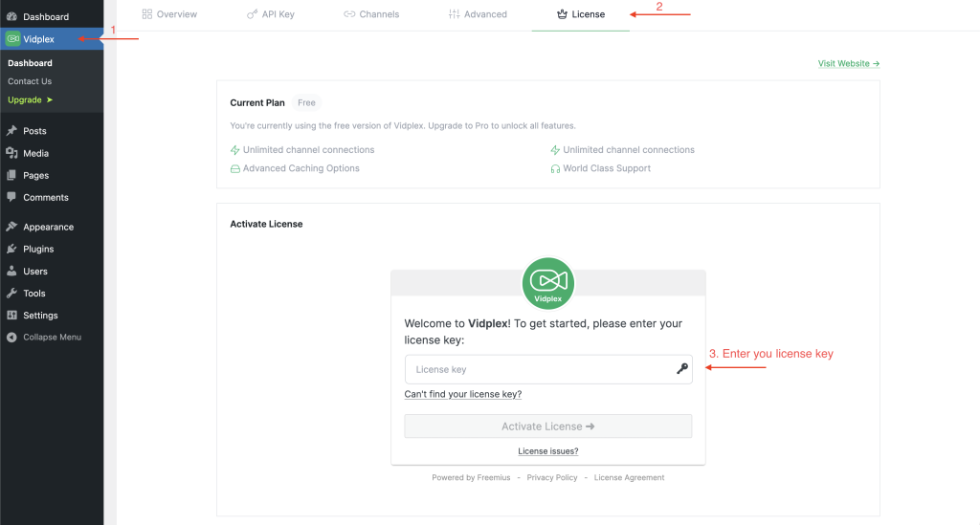Focus the License key input field
This screenshot has height=525, width=980.
coord(536,369)
